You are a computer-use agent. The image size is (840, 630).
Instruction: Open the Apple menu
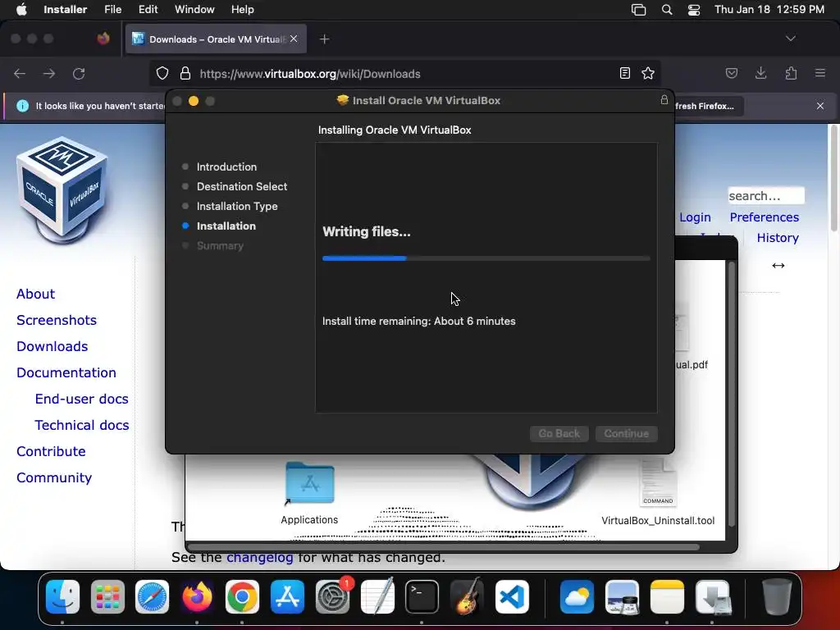pos(21,9)
